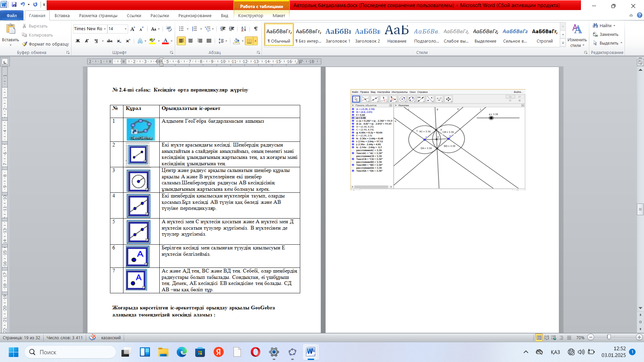644x362 pixels.
Task: Open the font size dropdown
Action: pyautogui.click(x=125, y=29)
